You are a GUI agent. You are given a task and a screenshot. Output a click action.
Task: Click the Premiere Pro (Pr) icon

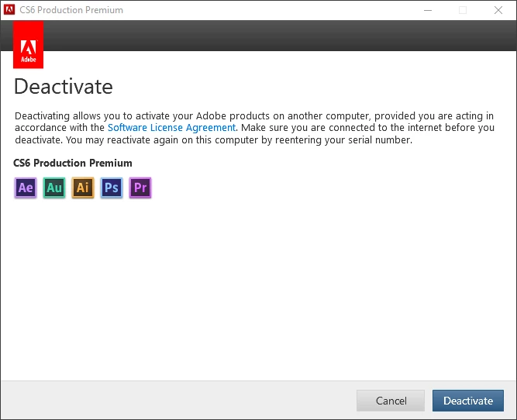click(x=140, y=188)
